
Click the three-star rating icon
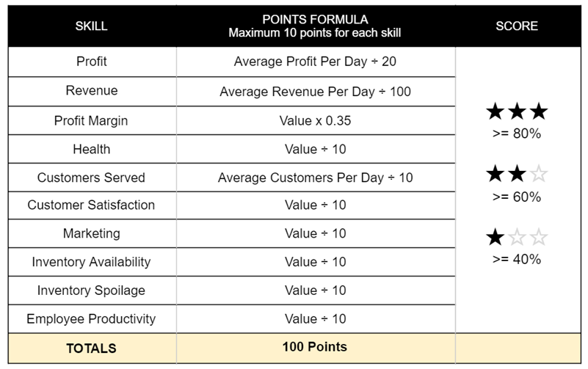517,111
